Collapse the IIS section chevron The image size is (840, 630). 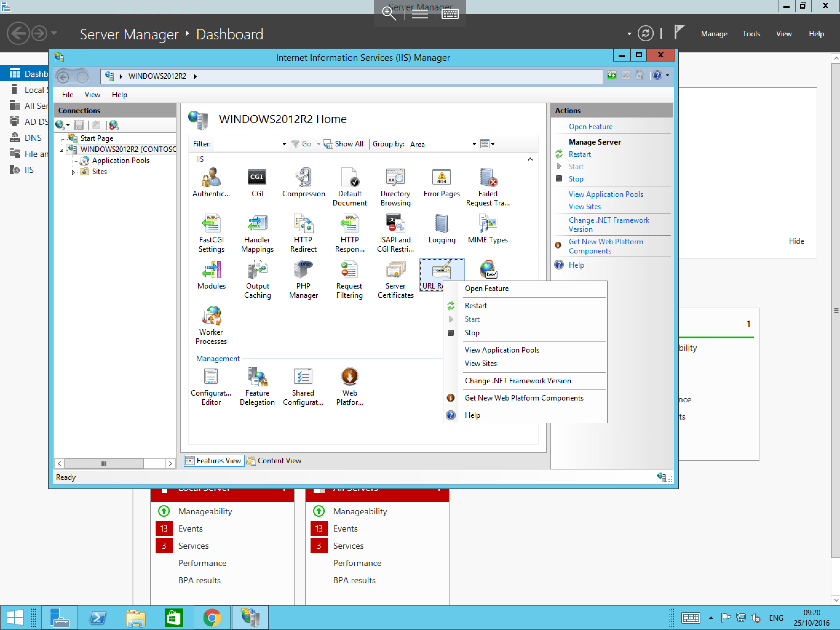coord(530,159)
